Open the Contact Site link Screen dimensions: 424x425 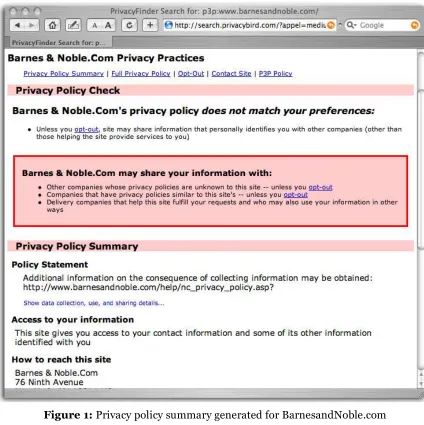[231, 74]
